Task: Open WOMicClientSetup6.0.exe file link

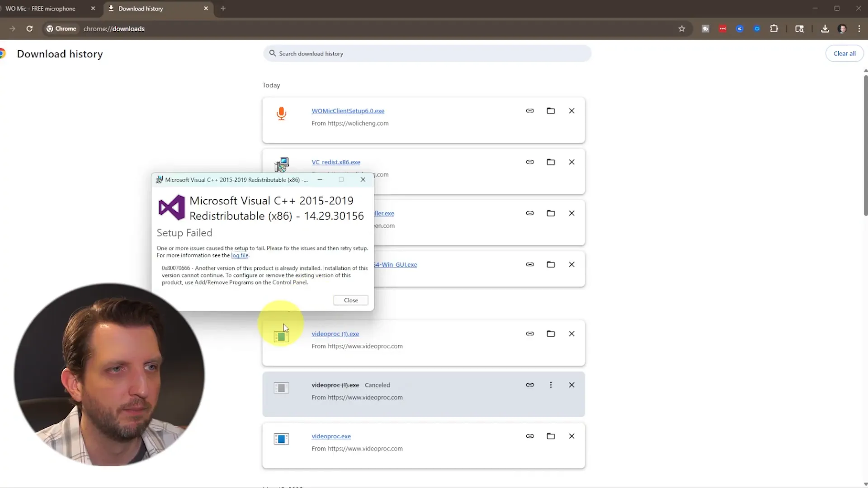Action: [348, 111]
